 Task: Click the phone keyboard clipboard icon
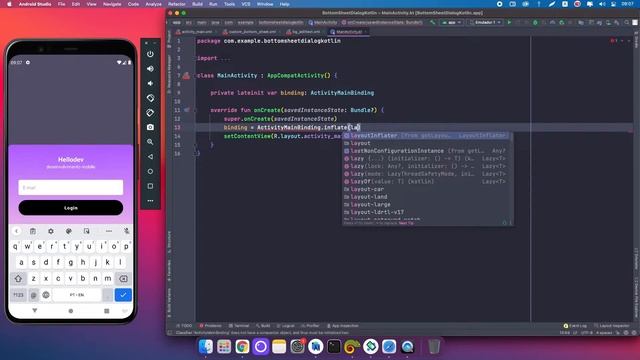(x=33, y=231)
